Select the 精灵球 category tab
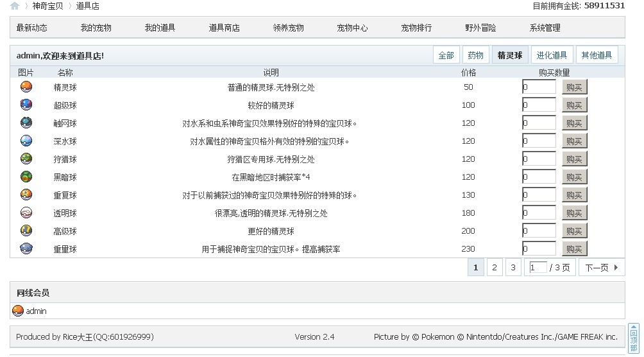The height and width of the screenshot is (357, 644). click(510, 55)
